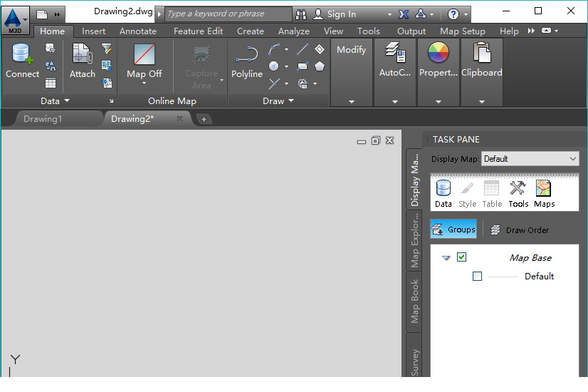Toggle the Map Base checkbox
588x392 pixels.
click(x=461, y=257)
